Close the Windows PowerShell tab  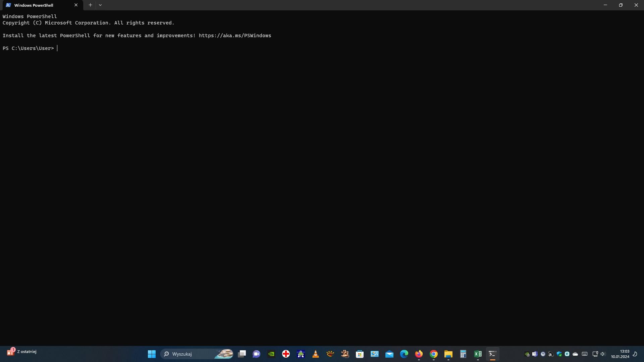click(76, 5)
